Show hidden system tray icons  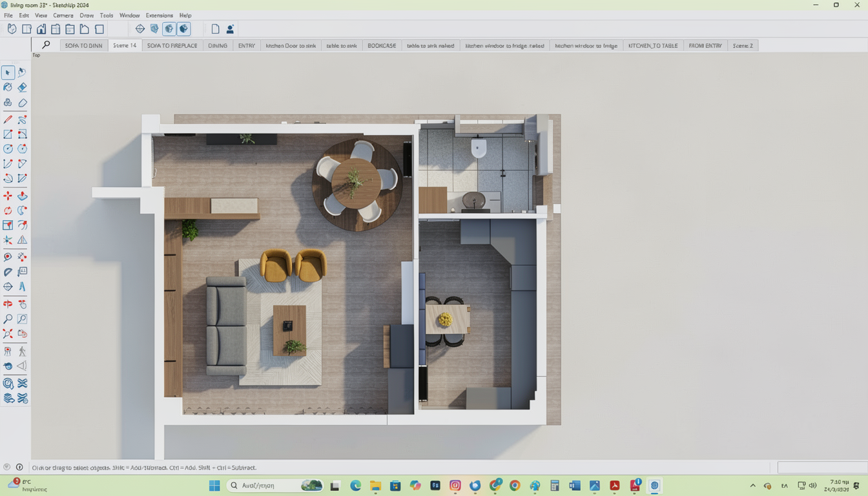pos(752,486)
